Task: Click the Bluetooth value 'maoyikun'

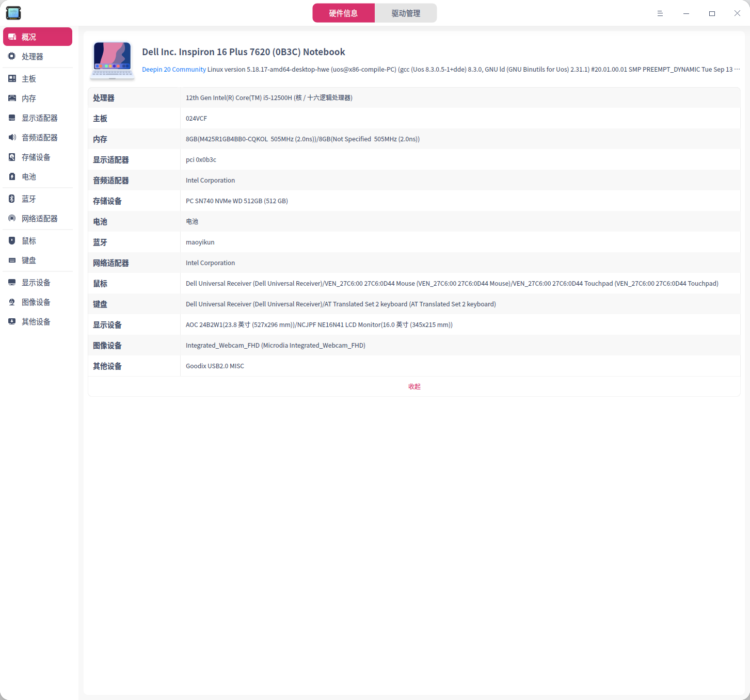Action: point(200,242)
